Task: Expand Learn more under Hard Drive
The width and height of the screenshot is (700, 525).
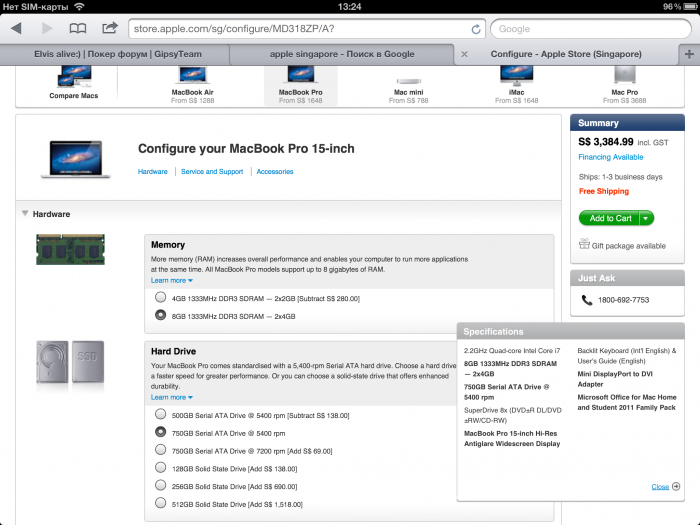Action: 171,397
